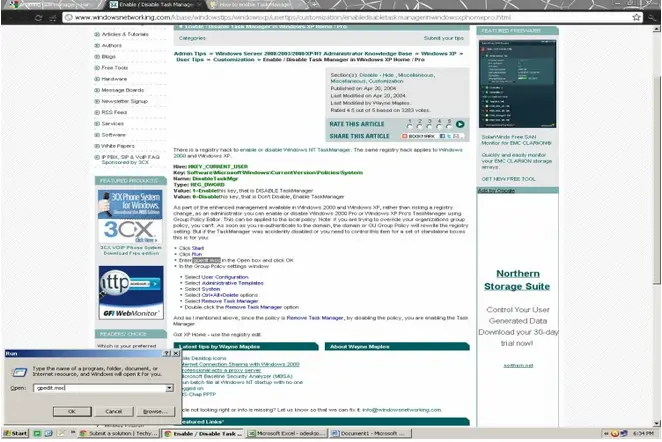Open the browser wrench settings icon
Screen dimensions: 662x442
click(653, 17)
